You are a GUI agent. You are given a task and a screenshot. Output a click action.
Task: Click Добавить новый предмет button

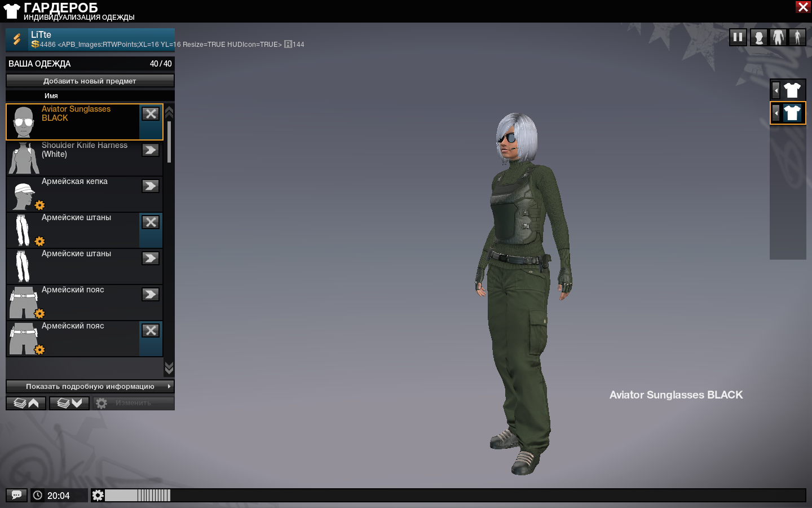tap(90, 81)
